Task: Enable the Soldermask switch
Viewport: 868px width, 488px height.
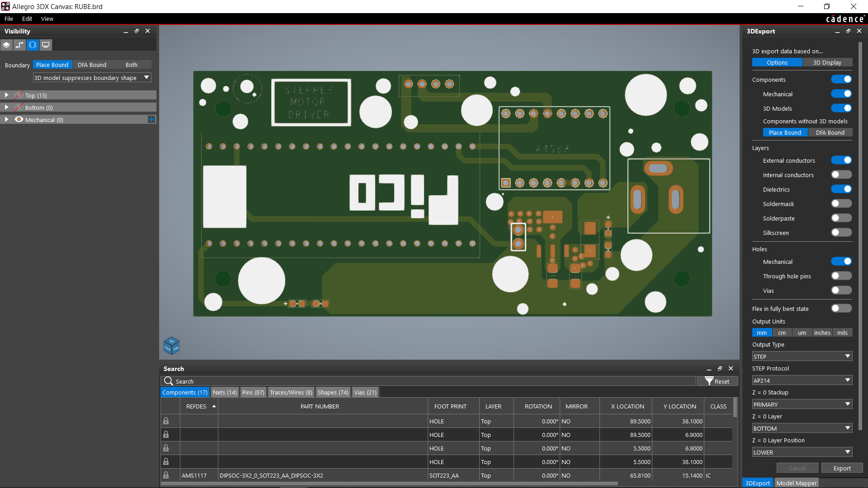Action: pos(841,204)
